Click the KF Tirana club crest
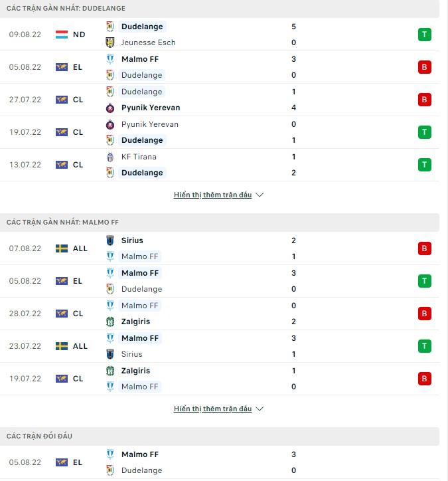Screen dimensions: 448x481 110,157
